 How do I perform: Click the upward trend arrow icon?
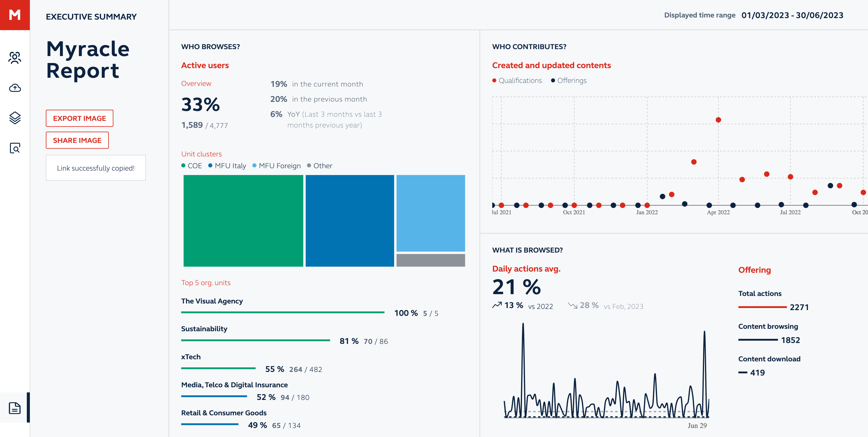(x=497, y=305)
